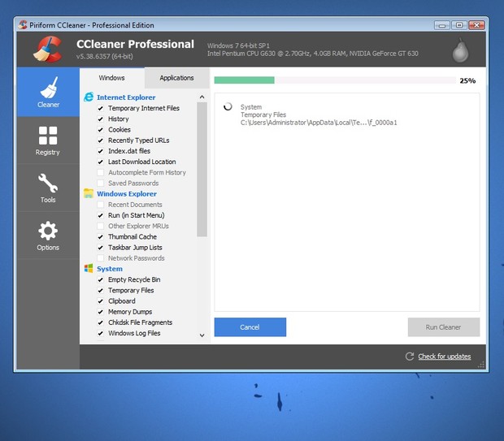
Task: Open the Options gear section
Action: coord(48,231)
